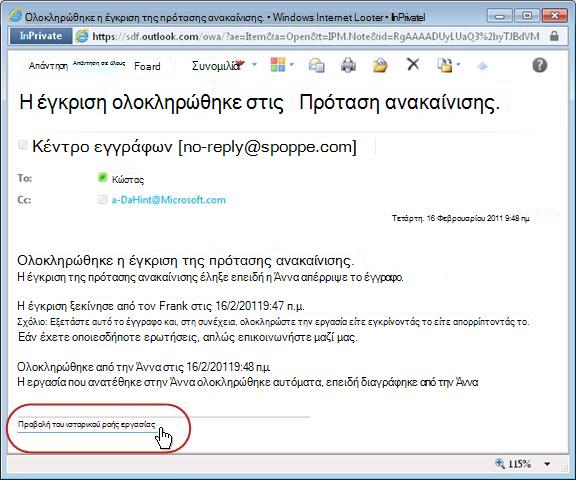Expand the categories dropdown arrow
576x480 pixels.
[x=292, y=65]
